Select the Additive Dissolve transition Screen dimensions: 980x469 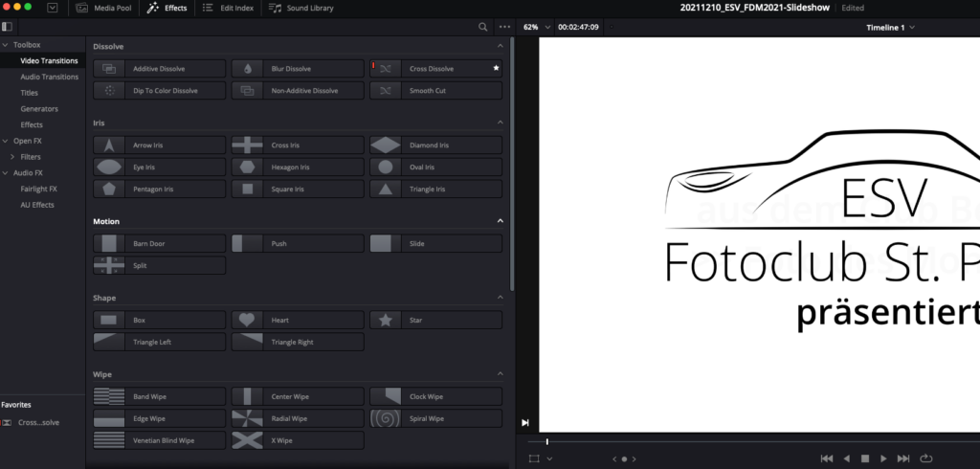[160, 69]
